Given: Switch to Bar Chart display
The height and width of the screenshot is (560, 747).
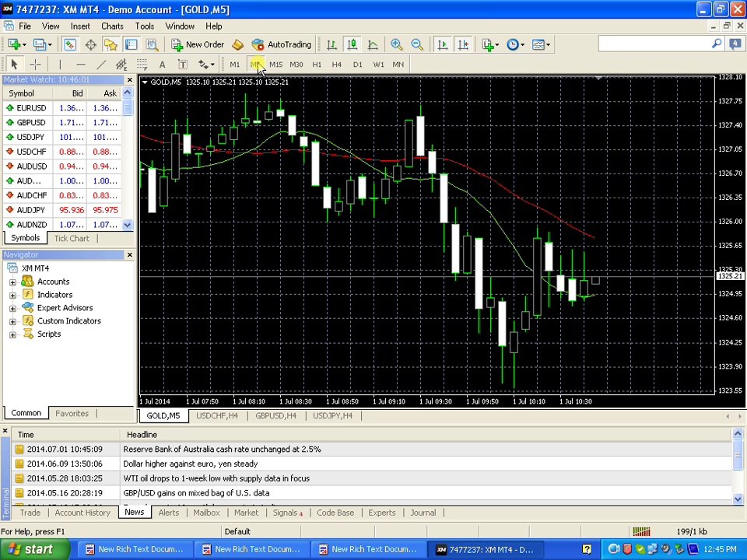Looking at the screenshot, I should (331, 44).
